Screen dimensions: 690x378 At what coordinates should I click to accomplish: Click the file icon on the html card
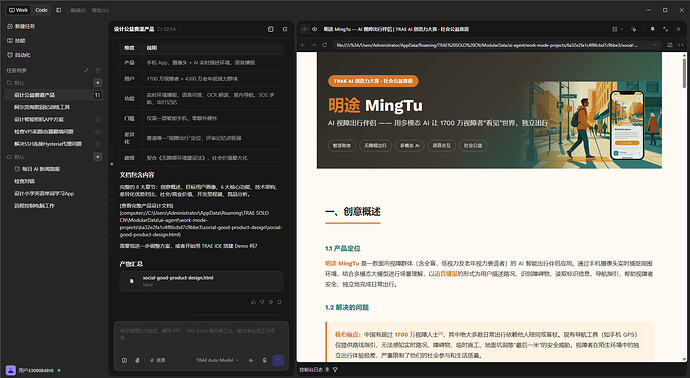131,281
